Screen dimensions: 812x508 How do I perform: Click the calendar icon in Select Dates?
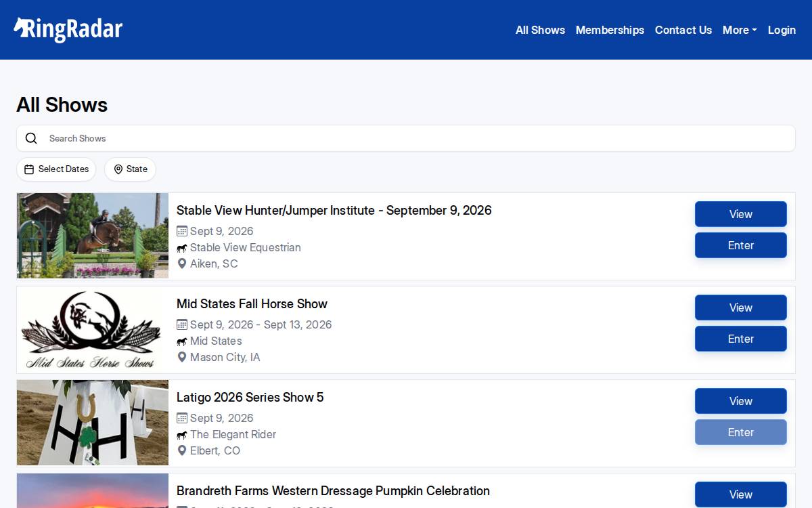point(29,169)
